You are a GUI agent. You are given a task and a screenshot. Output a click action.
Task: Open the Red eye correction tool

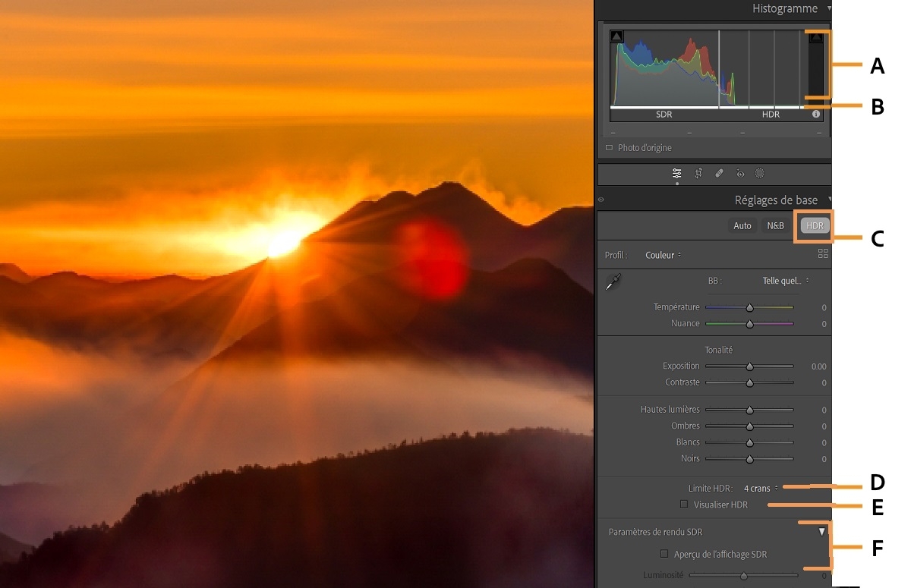coord(740,173)
